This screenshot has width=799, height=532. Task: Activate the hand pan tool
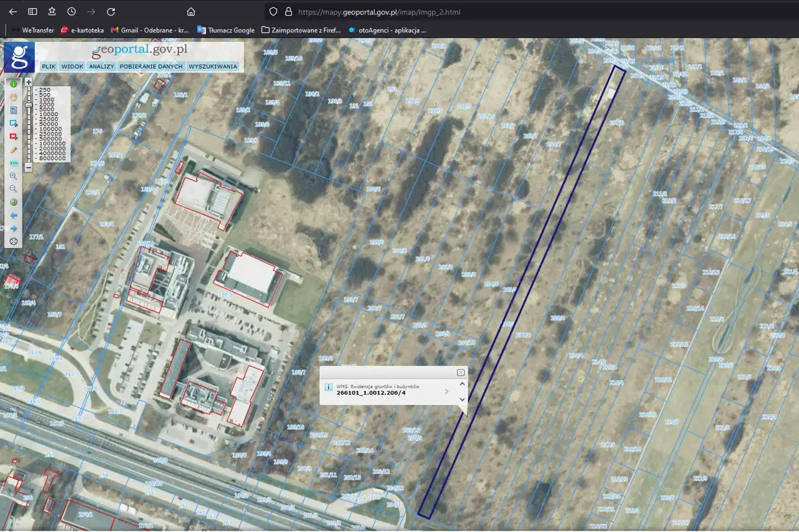[x=14, y=97]
